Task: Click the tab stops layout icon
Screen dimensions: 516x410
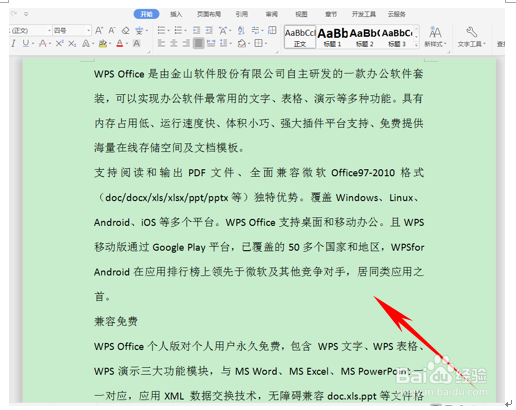Action: click(272, 30)
